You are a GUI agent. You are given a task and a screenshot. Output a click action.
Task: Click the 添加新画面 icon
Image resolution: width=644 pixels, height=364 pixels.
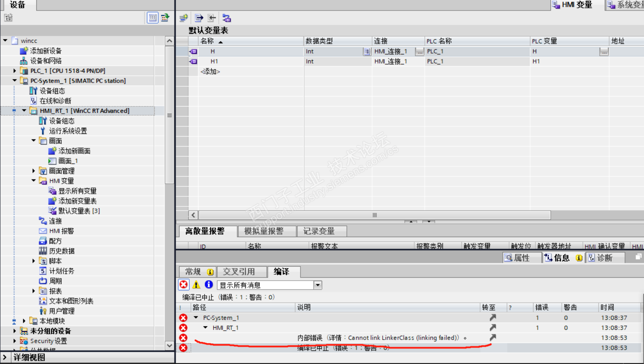coord(52,151)
